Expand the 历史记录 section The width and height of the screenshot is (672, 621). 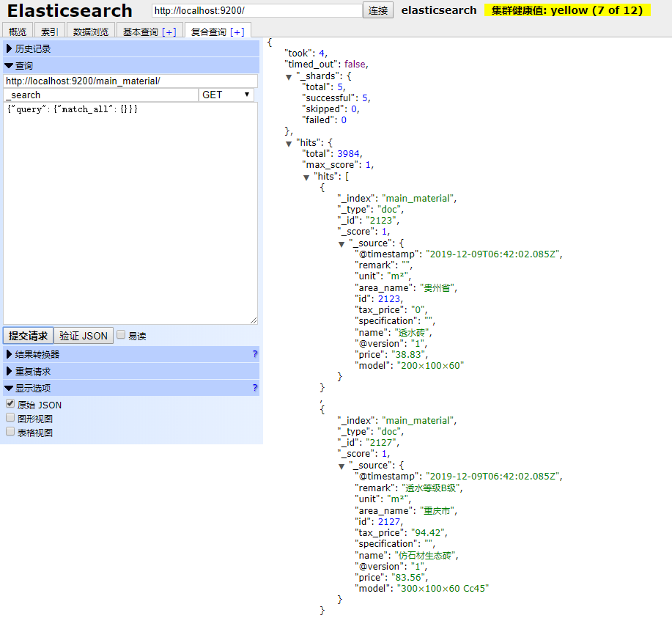(131, 48)
